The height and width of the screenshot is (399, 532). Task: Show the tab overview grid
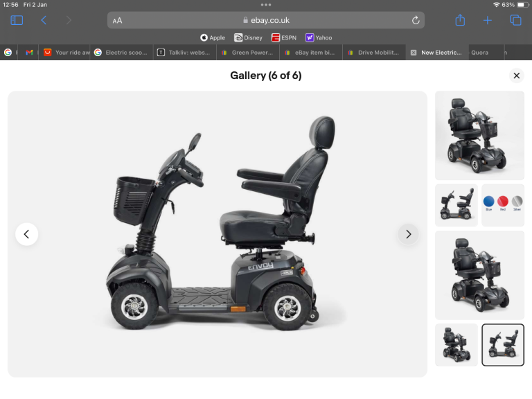pos(515,20)
